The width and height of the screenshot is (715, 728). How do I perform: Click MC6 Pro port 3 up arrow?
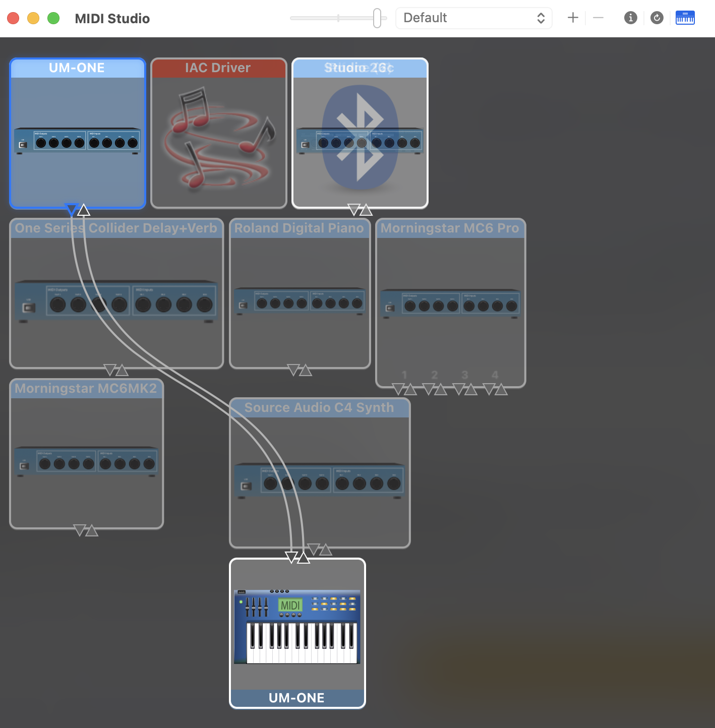coord(471,389)
